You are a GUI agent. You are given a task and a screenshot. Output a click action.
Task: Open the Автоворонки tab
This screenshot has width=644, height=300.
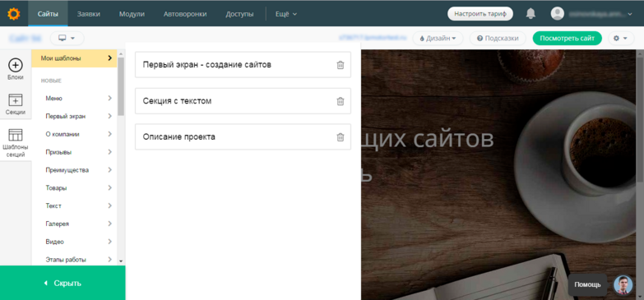pyautogui.click(x=185, y=14)
